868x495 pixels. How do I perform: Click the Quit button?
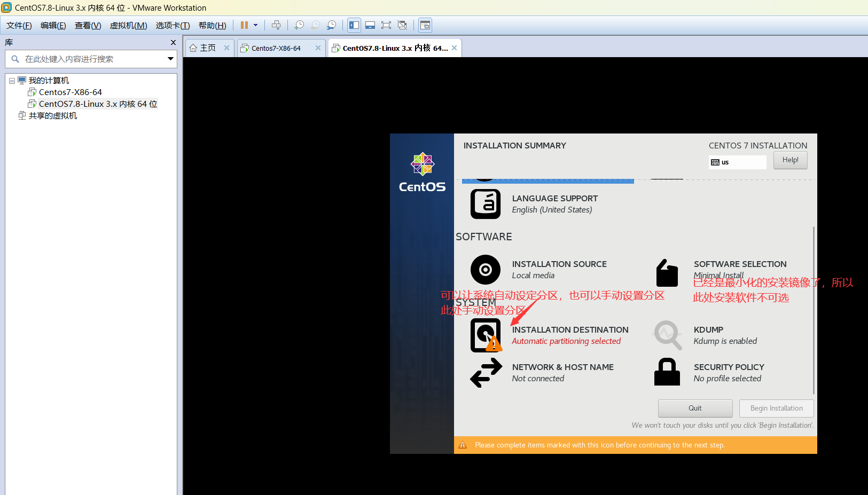pos(695,408)
